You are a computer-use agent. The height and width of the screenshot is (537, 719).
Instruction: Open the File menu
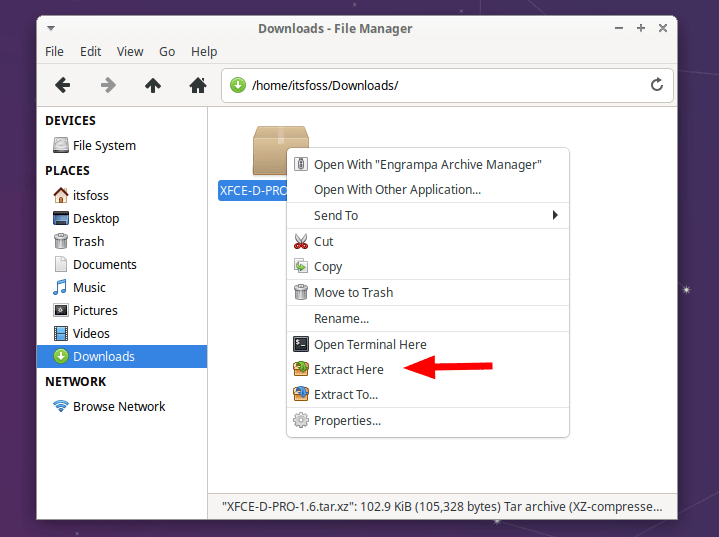pyautogui.click(x=54, y=51)
